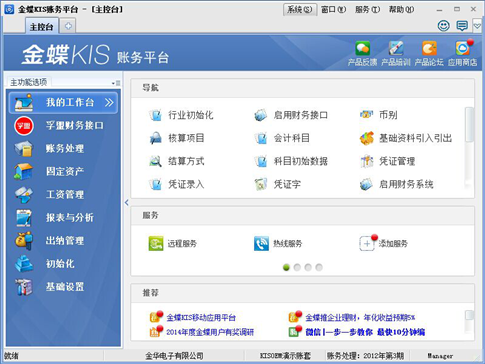485x364 pixels.
Task: Click the navigation panel vertical scrollbar
Action: pyautogui.click(x=469, y=125)
